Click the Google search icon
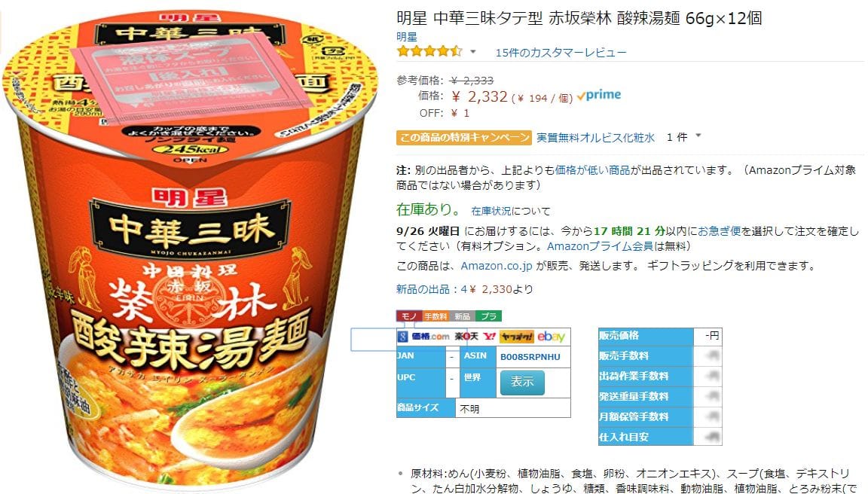 point(402,337)
